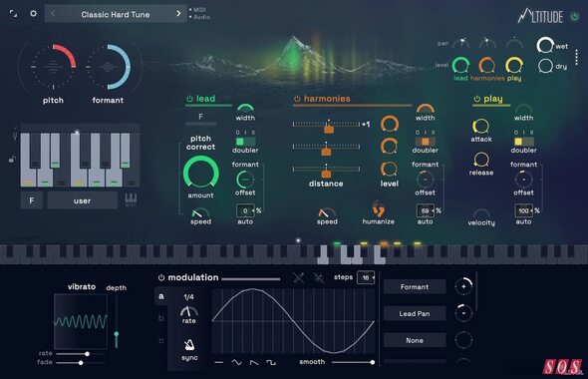Viewport: 588px width, 379px height.
Task: Go to the next preset with right arrow
Action: [x=178, y=14]
